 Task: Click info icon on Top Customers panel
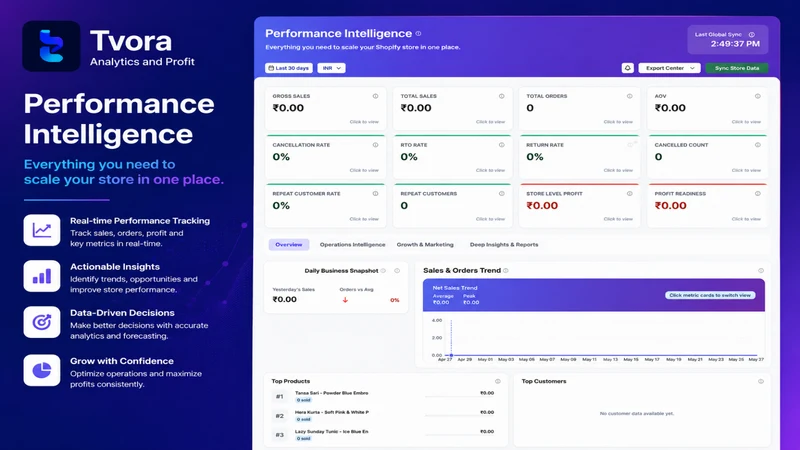(x=761, y=381)
